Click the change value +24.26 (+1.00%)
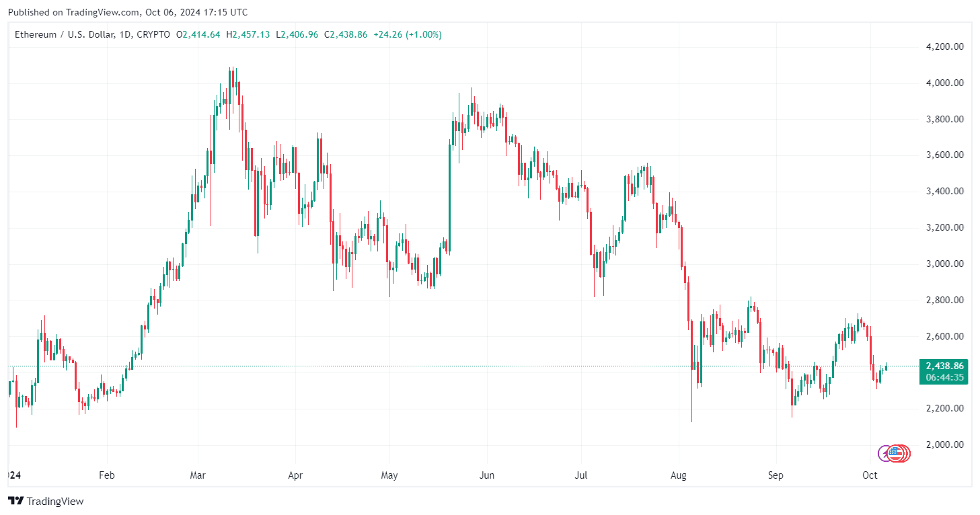Viewport: 980px width, 515px height. [x=408, y=34]
